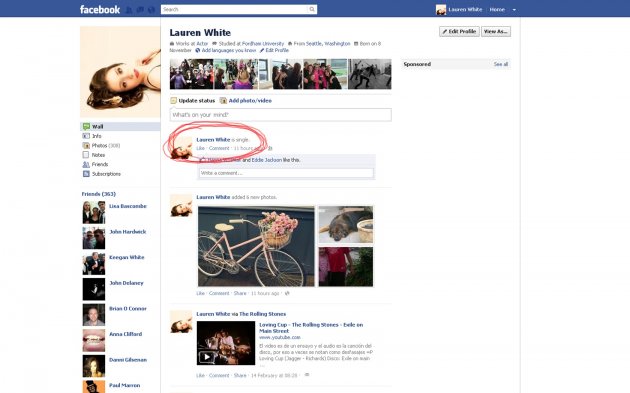This screenshot has width=630, height=393.
Task: Click The Rolling Stones page link
Action: pyautogui.click(x=263, y=314)
